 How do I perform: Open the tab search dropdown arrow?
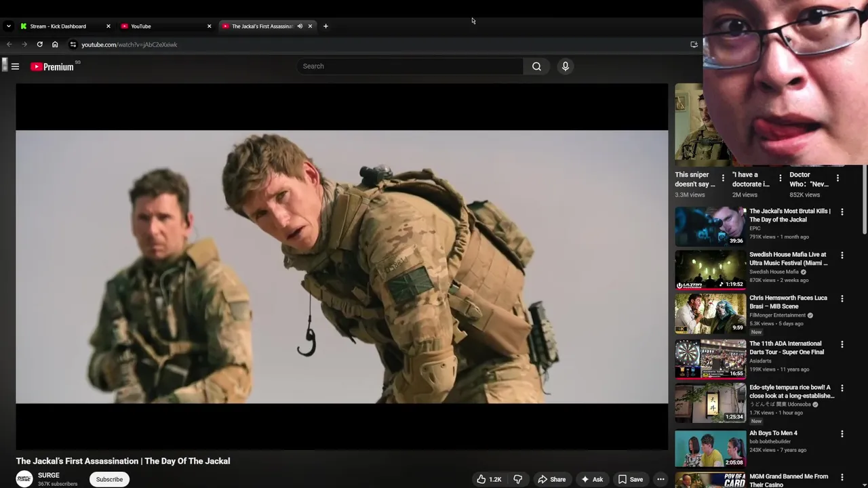pyautogui.click(x=8, y=26)
